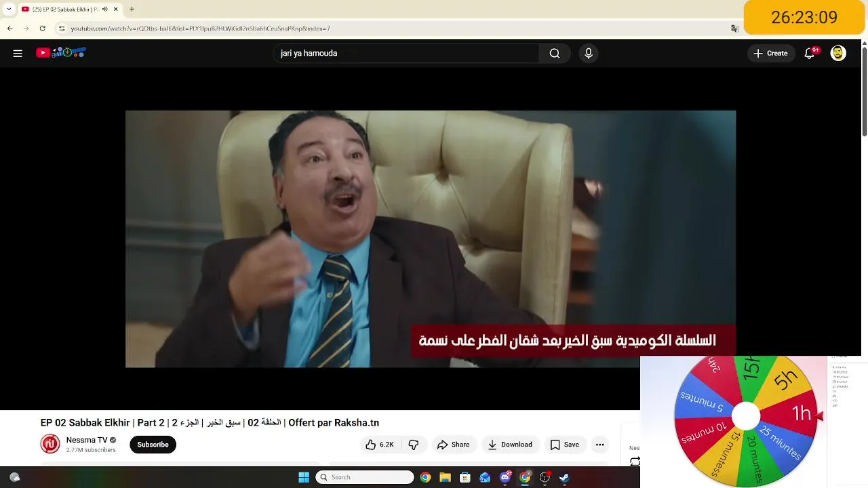The width and height of the screenshot is (868, 488).
Task: Open Chrome from taskbar
Action: point(425,477)
